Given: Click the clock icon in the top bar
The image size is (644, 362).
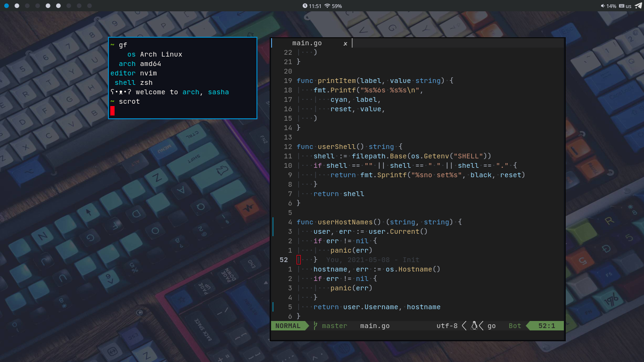Looking at the screenshot, I should tap(305, 6).
